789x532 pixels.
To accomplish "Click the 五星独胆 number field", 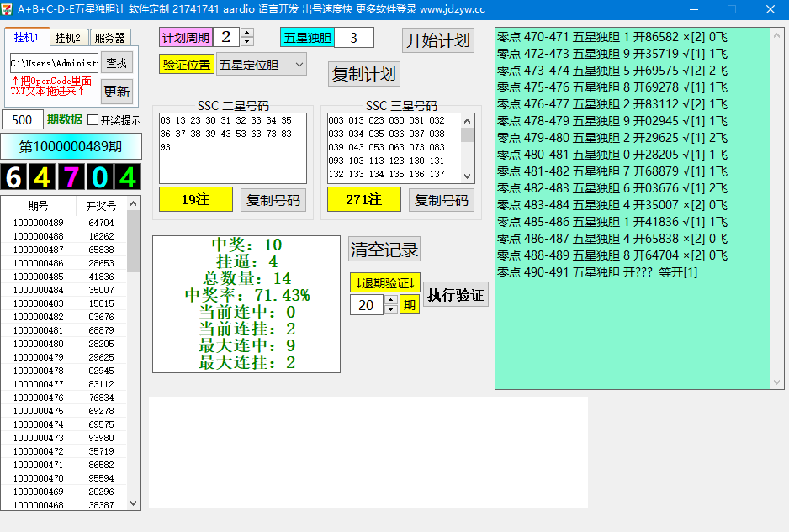I will point(354,38).
